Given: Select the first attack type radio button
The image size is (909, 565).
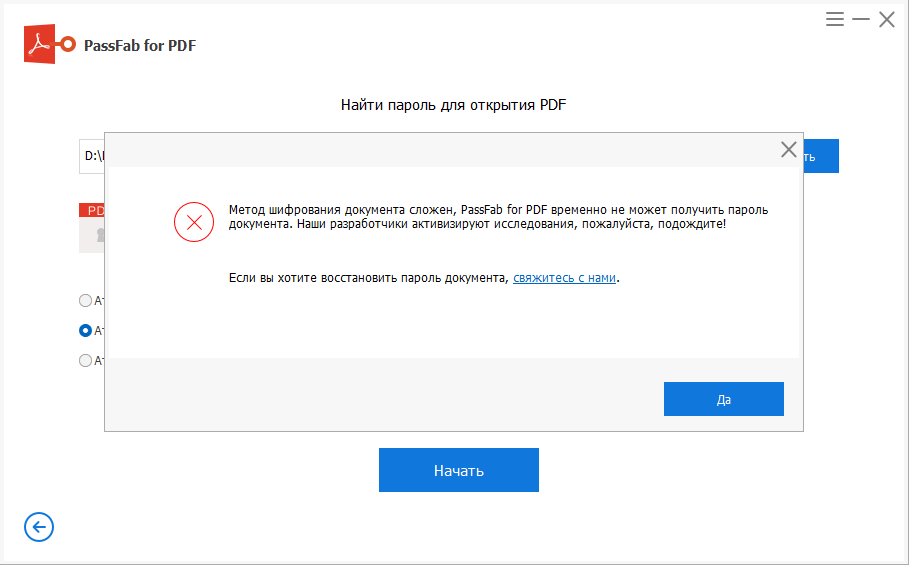Looking at the screenshot, I should [x=85, y=300].
